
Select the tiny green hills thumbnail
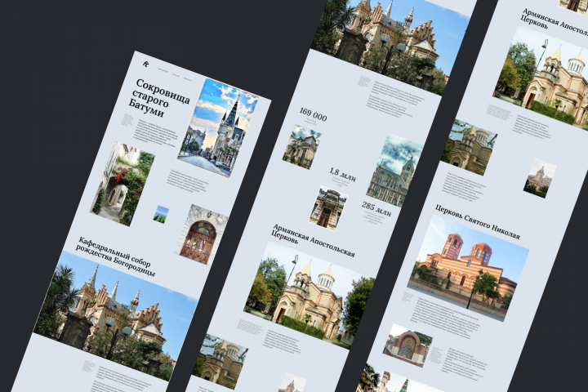(161, 215)
